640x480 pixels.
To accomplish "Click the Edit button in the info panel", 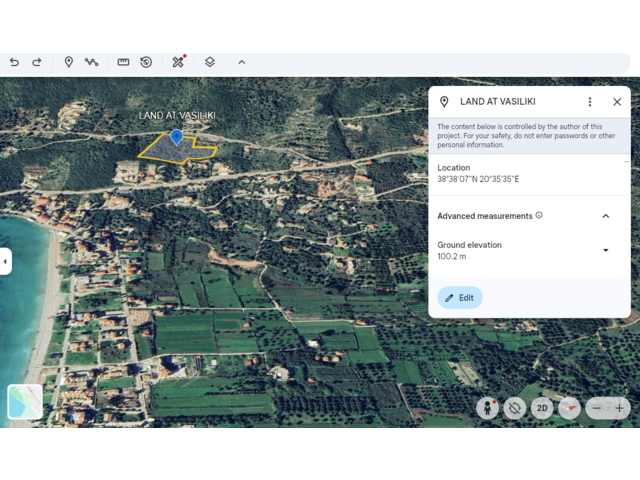I will pos(460,298).
